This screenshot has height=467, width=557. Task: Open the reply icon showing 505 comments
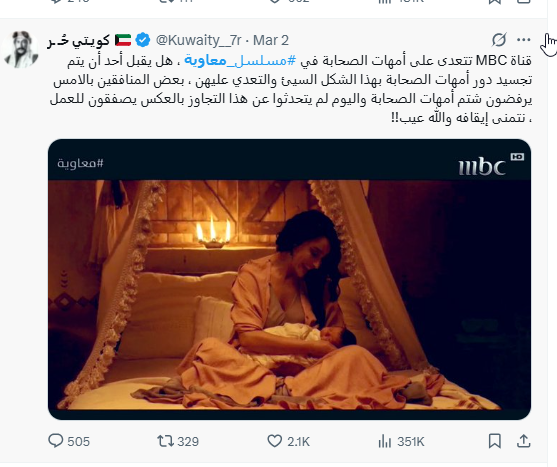(x=55, y=441)
